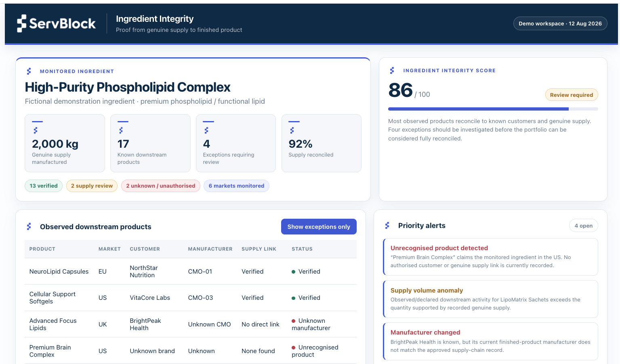Click the integrity score progress bar
Screen dimensions: 620x364
click(x=493, y=109)
